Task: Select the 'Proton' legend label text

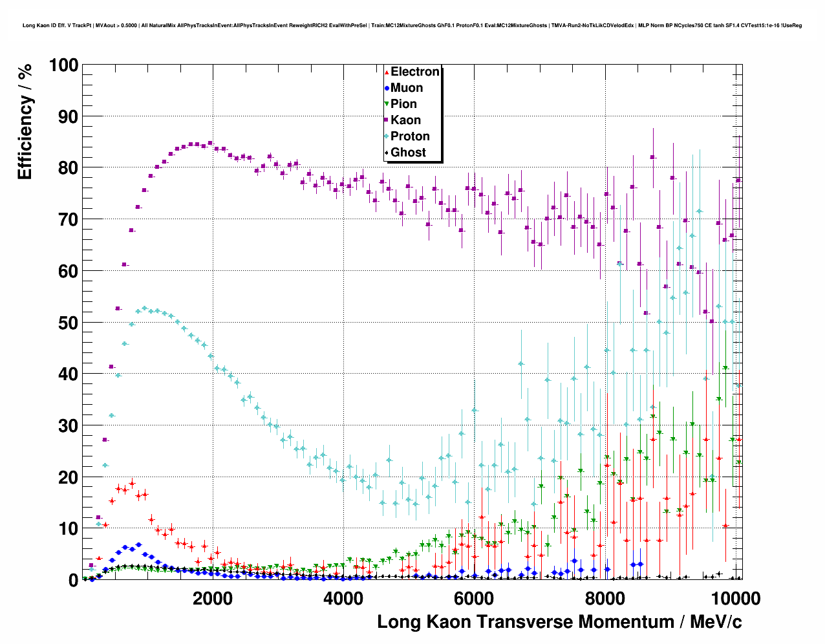Action: [410, 136]
